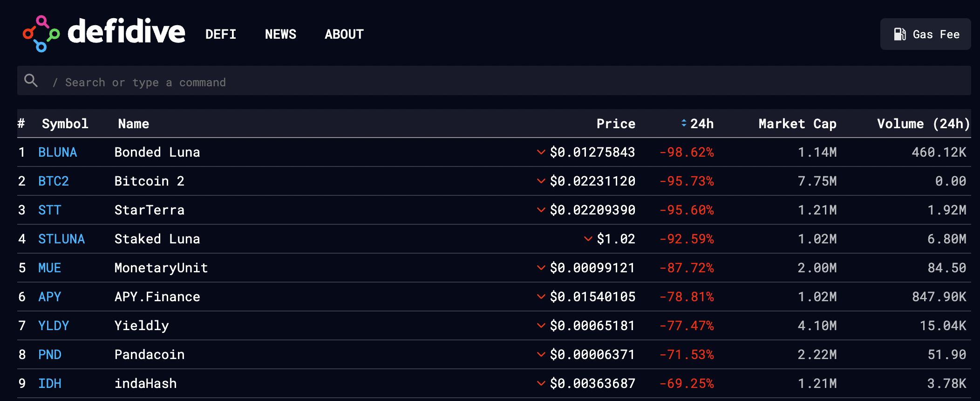Image resolution: width=980 pixels, height=401 pixels.
Task: Click the 847.90K volume value
Action: (x=939, y=297)
